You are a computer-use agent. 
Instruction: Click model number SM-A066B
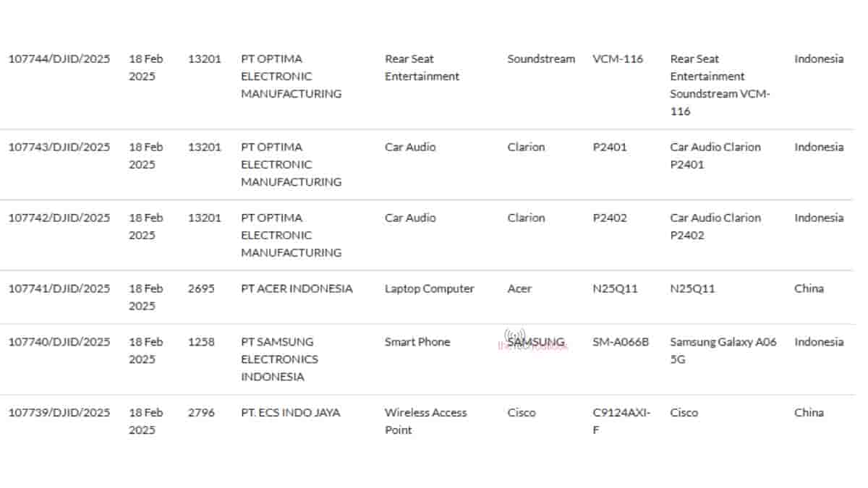pyautogui.click(x=621, y=343)
